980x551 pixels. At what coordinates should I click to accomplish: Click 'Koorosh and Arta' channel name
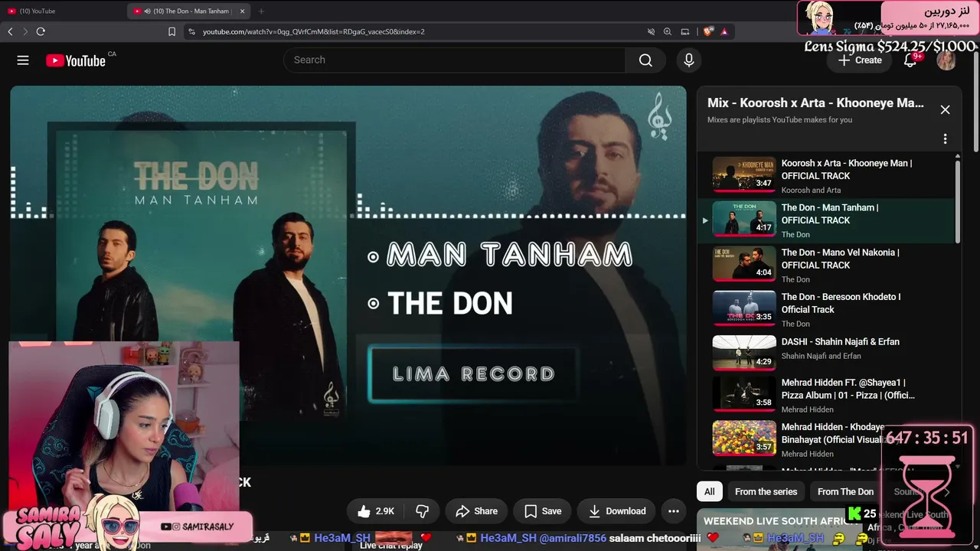click(811, 191)
